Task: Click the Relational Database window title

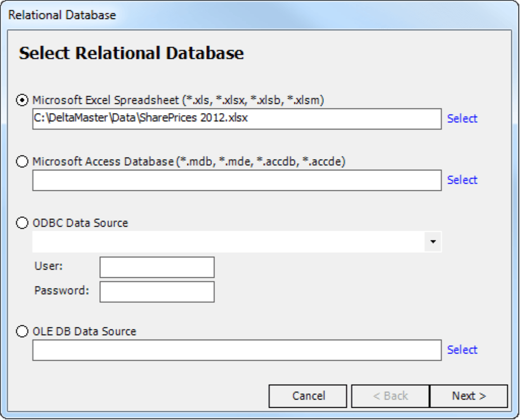Action: [62, 15]
